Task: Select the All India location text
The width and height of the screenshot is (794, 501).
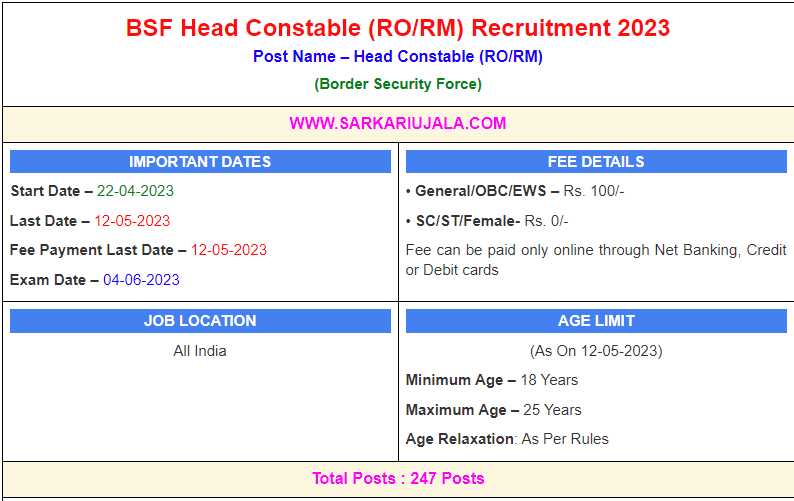Action: point(200,351)
